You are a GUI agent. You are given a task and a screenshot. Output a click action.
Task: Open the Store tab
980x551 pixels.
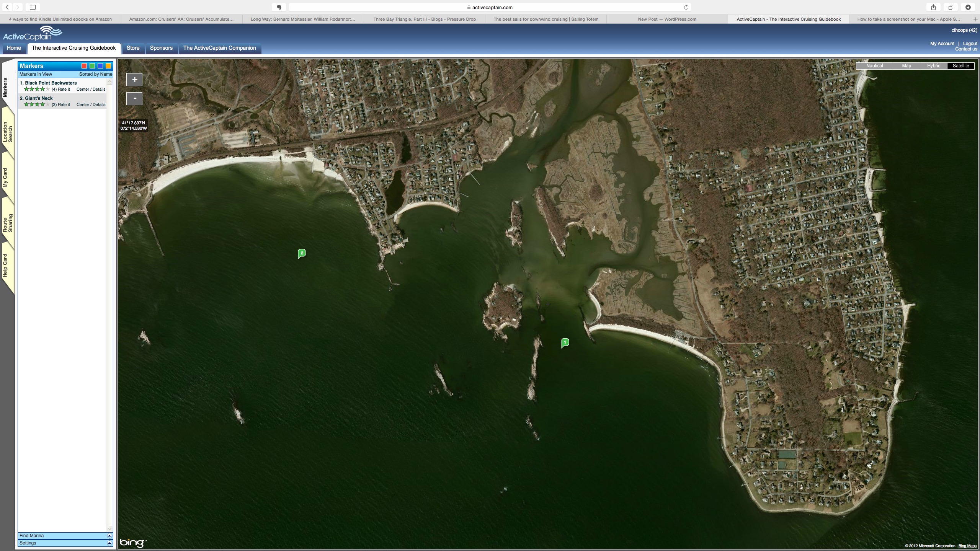click(x=133, y=48)
